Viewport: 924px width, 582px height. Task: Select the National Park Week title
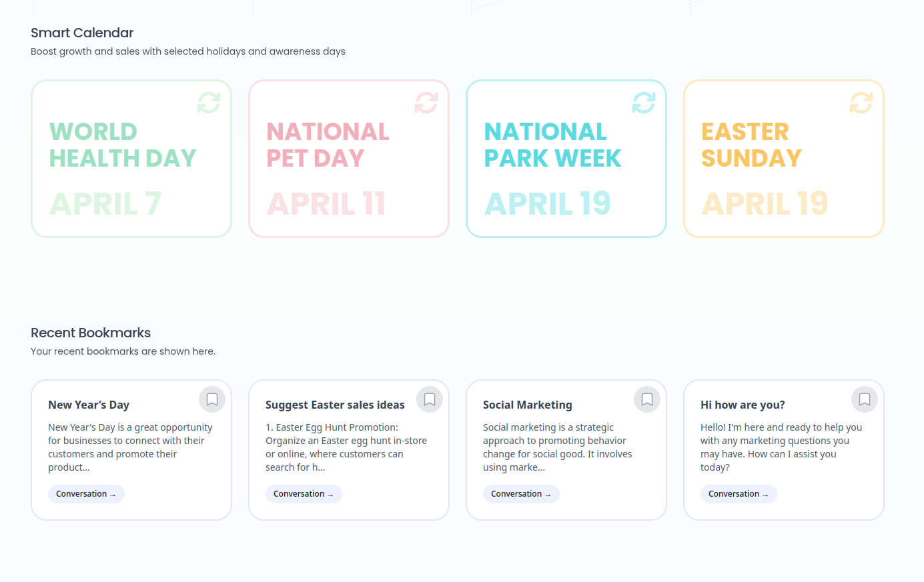(552, 145)
